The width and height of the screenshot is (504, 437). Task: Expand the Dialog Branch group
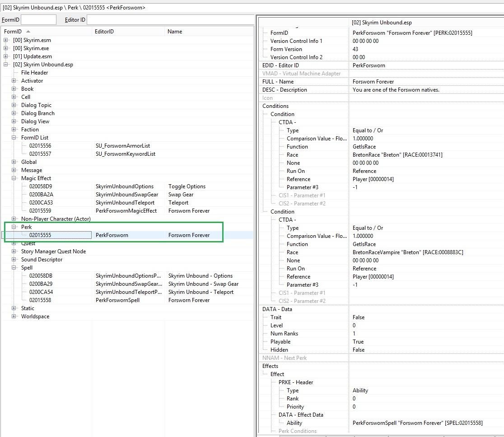click(x=14, y=113)
